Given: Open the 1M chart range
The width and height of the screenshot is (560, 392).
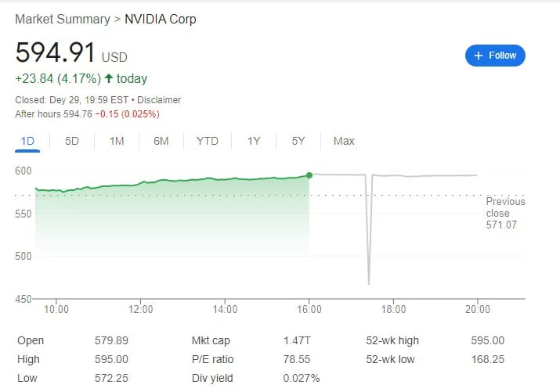Looking at the screenshot, I should point(117,141).
